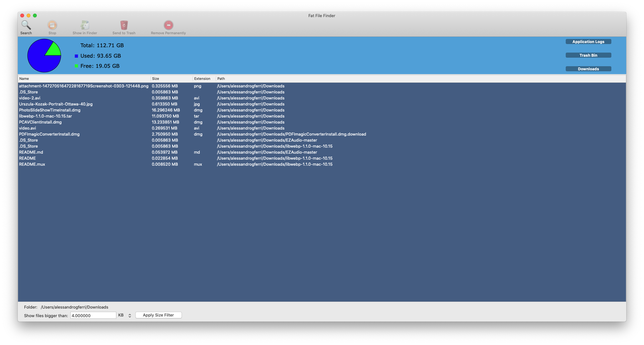Click the KB dropdown stepper up arrow

click(130, 314)
